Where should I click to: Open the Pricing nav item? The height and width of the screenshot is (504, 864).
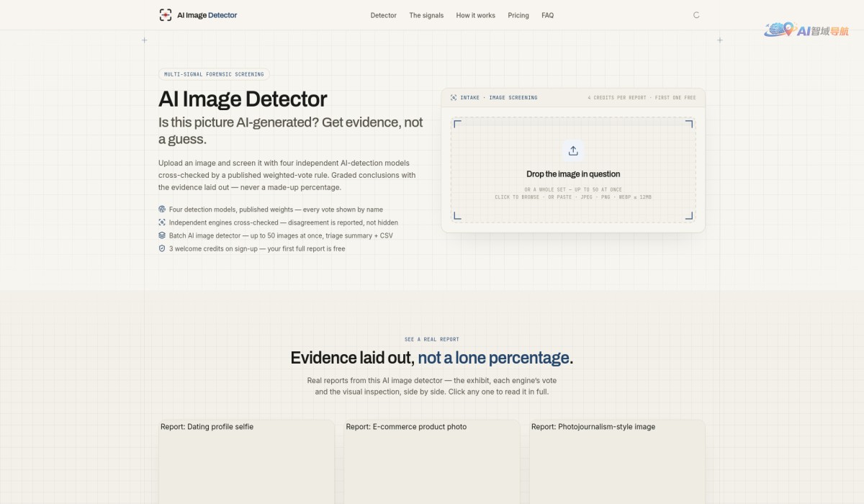518,15
